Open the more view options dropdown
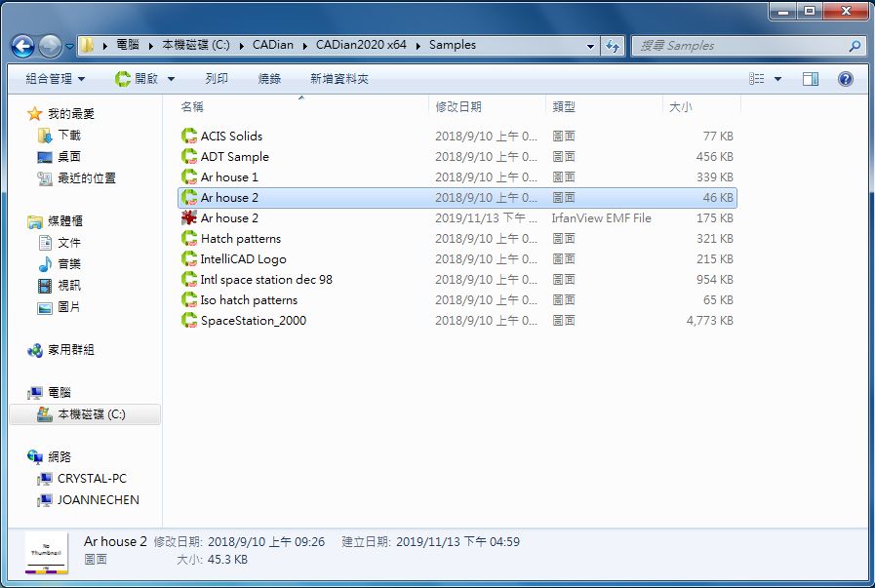This screenshot has height=588, width=875. pos(777,79)
